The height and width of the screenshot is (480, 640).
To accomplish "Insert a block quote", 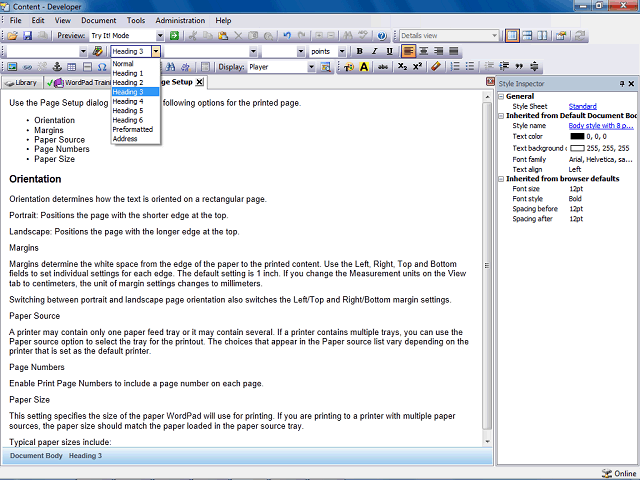I will click(519, 67).
